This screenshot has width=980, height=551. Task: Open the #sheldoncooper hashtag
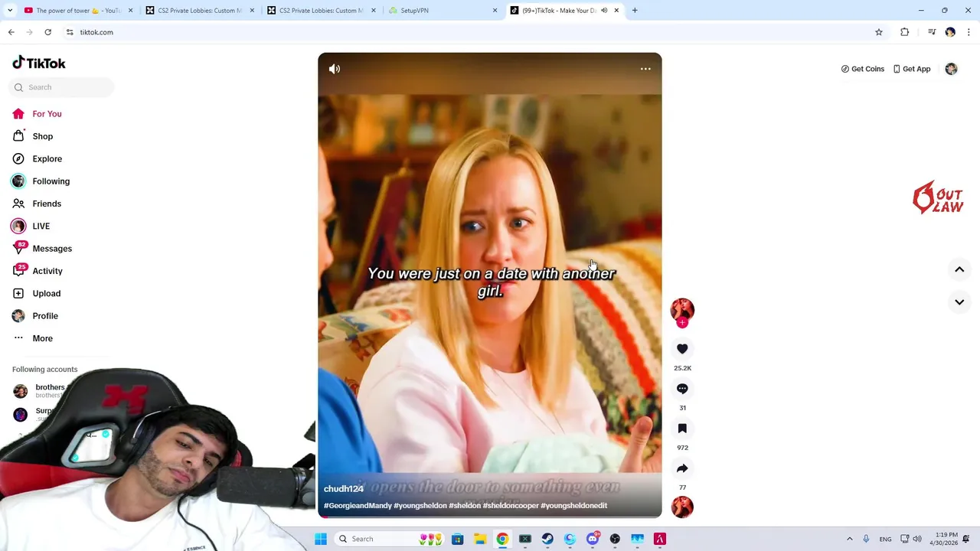coord(511,506)
